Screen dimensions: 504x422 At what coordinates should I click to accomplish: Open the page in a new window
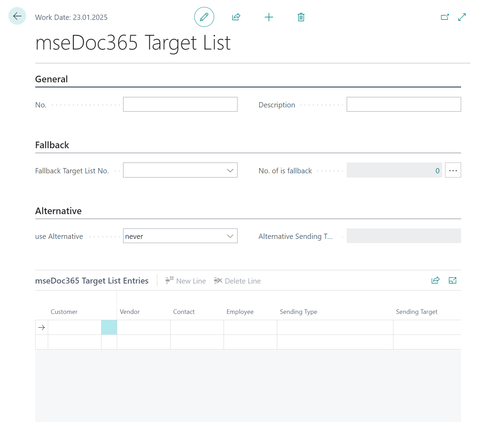[445, 17]
